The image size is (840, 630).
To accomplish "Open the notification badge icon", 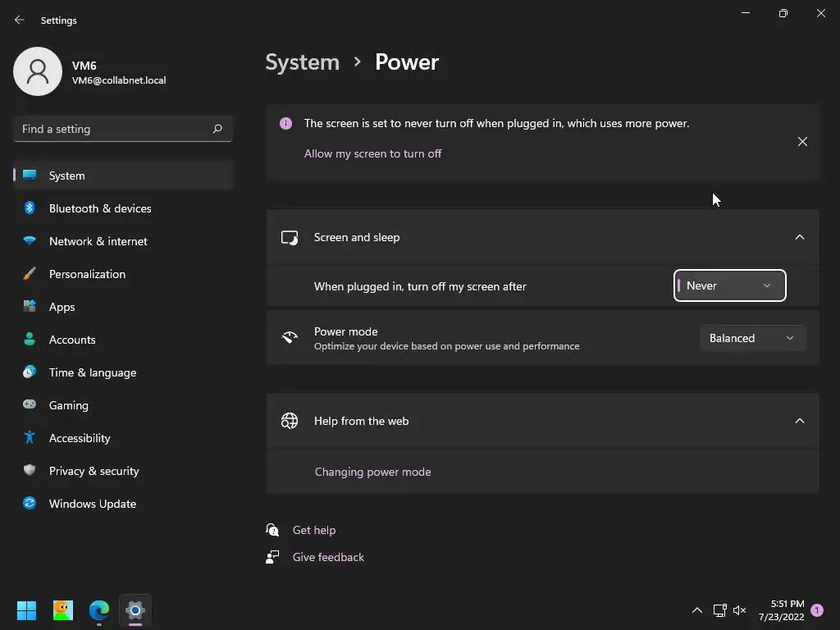I will pos(817,609).
